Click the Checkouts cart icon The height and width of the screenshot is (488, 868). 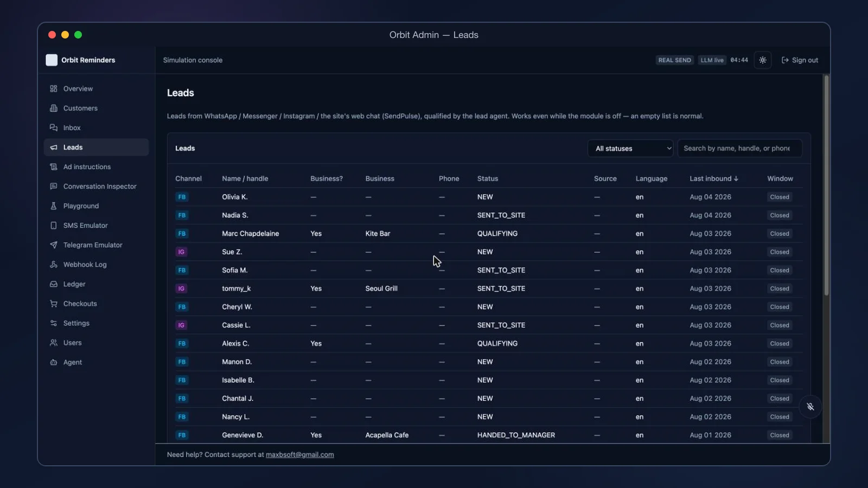pos(54,303)
